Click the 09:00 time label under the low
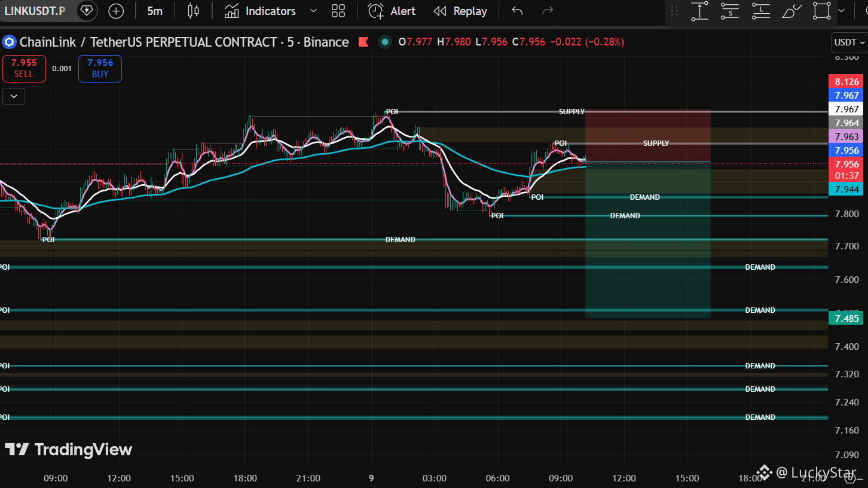868x488 pixels. (x=56, y=478)
